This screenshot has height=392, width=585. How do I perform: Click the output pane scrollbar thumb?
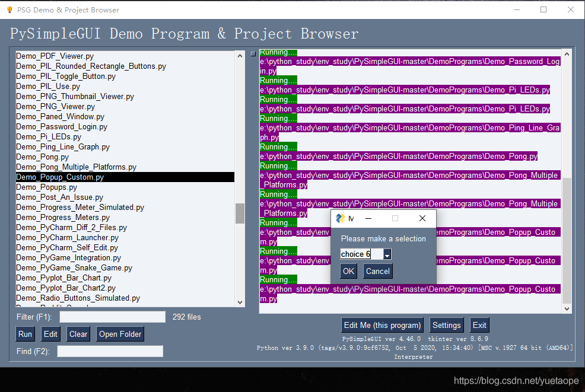[567, 241]
